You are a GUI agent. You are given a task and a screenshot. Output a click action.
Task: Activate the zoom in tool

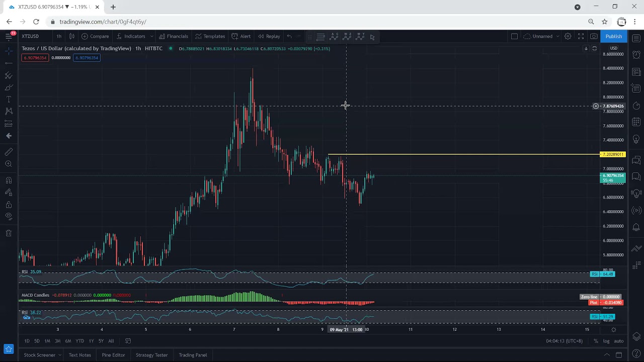[x=9, y=164]
